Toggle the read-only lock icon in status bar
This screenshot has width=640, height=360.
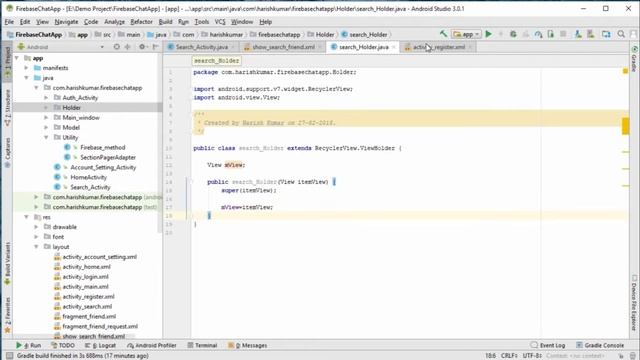click(621, 356)
